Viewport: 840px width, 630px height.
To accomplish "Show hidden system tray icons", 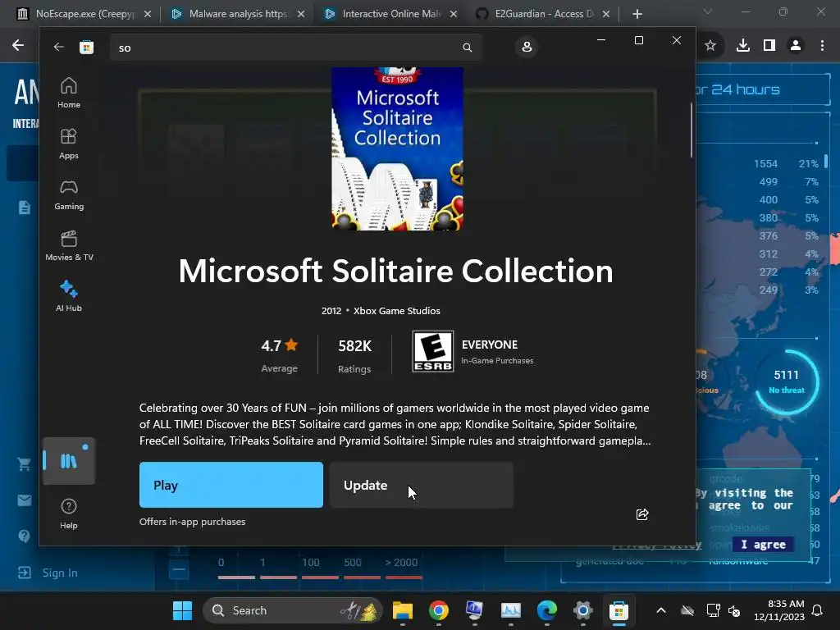I will (661, 610).
